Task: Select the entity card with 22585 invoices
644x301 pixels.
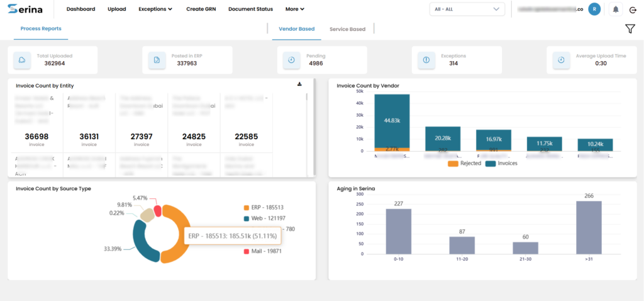Action: [x=247, y=123]
